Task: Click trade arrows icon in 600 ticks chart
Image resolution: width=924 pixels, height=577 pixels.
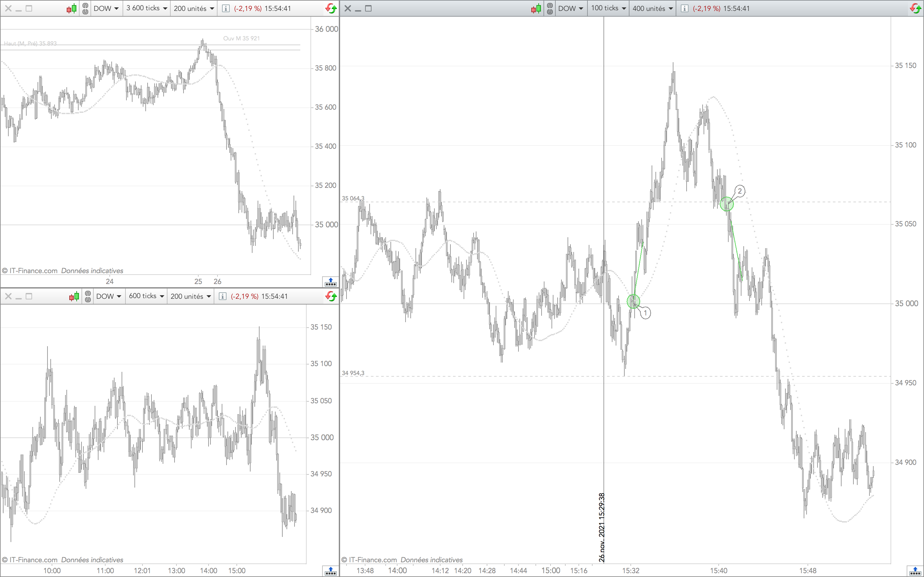Action: (x=331, y=296)
